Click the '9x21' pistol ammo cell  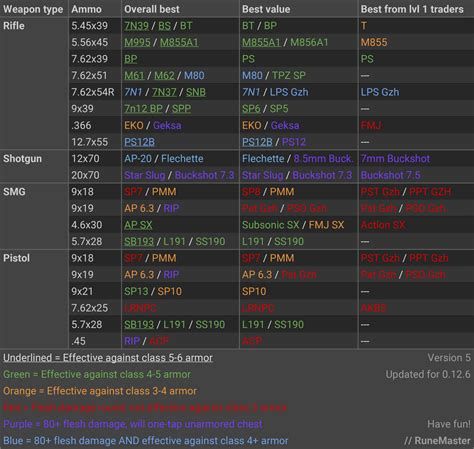coord(82,291)
